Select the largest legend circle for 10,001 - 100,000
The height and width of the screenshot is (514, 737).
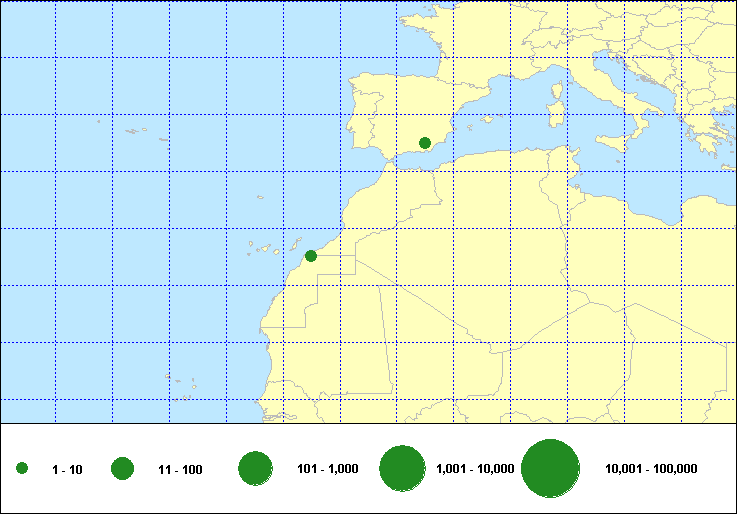[551, 468]
